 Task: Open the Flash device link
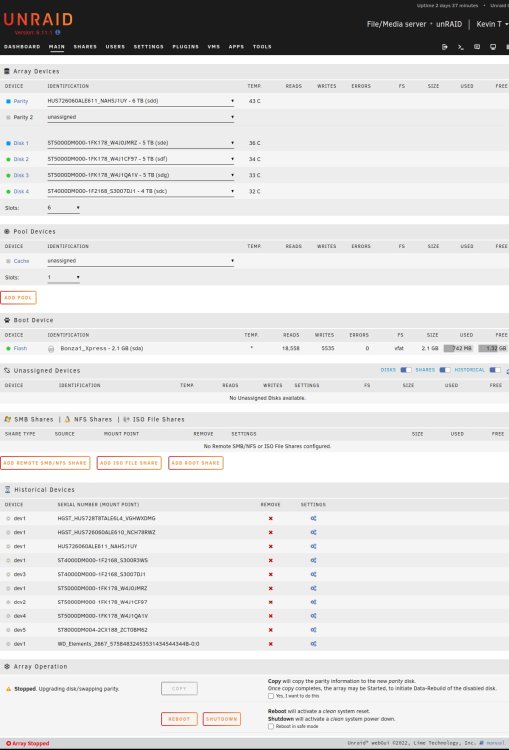tap(20, 349)
